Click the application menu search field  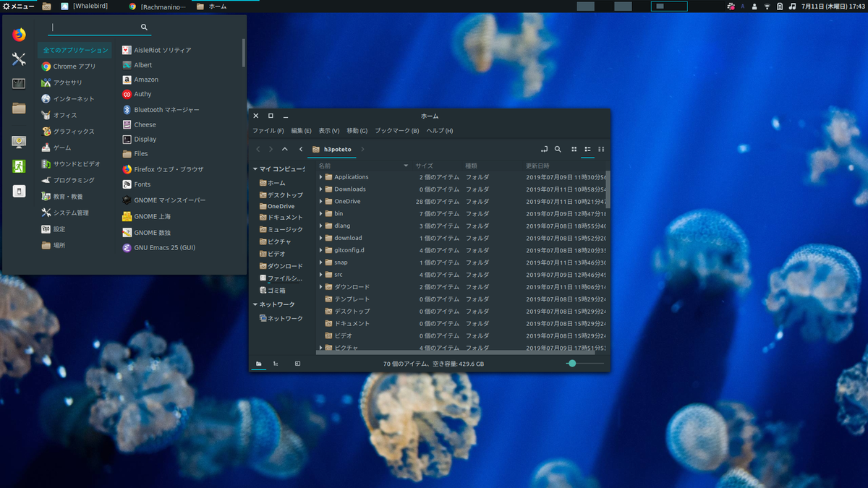[94, 27]
